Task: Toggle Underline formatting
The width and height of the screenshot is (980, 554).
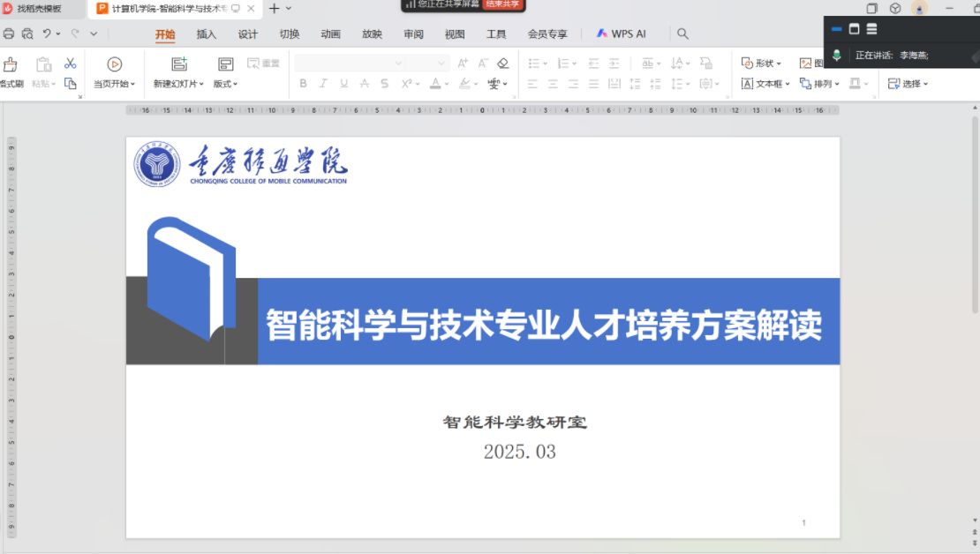Action: point(343,84)
